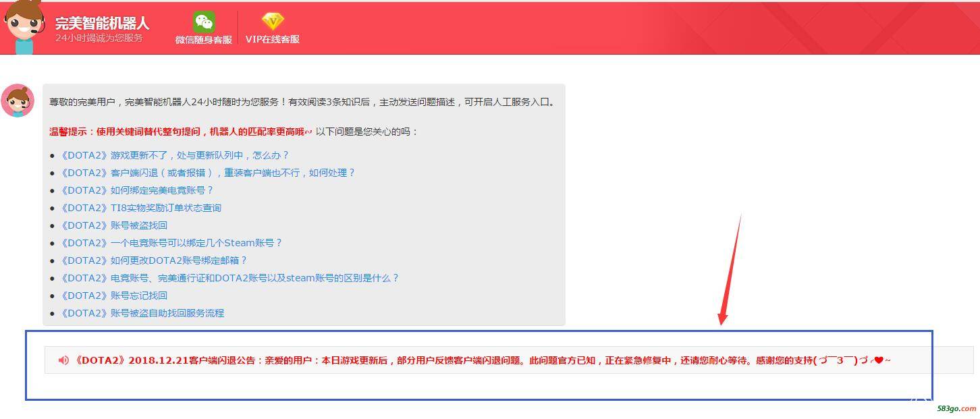980x419 pixels.
Task: Open 微信随身客服 label
Action: pyautogui.click(x=204, y=40)
